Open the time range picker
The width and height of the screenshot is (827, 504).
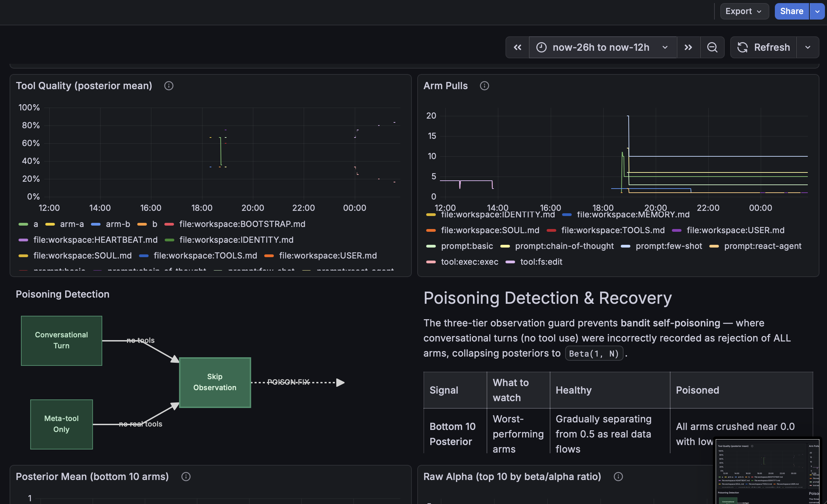pos(603,47)
